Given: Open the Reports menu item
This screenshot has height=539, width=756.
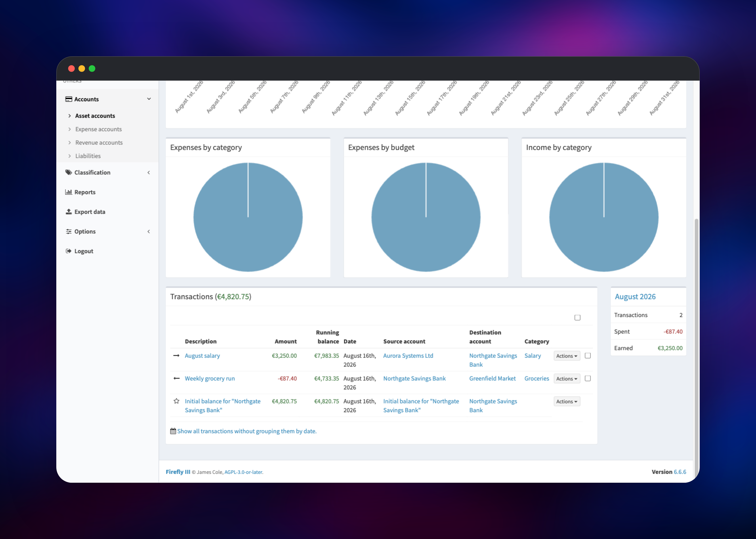Looking at the screenshot, I should tap(85, 192).
